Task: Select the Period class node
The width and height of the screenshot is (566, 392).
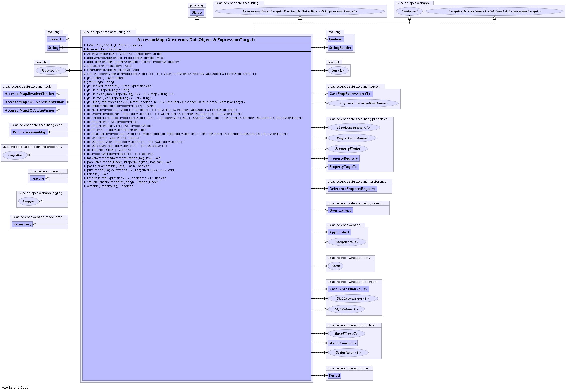Action: pyautogui.click(x=334, y=375)
